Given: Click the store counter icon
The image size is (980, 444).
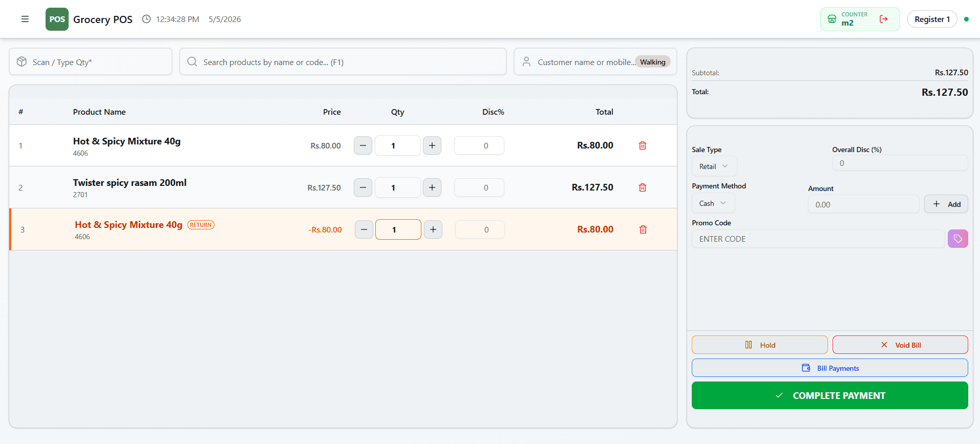Looking at the screenshot, I should 832,19.
